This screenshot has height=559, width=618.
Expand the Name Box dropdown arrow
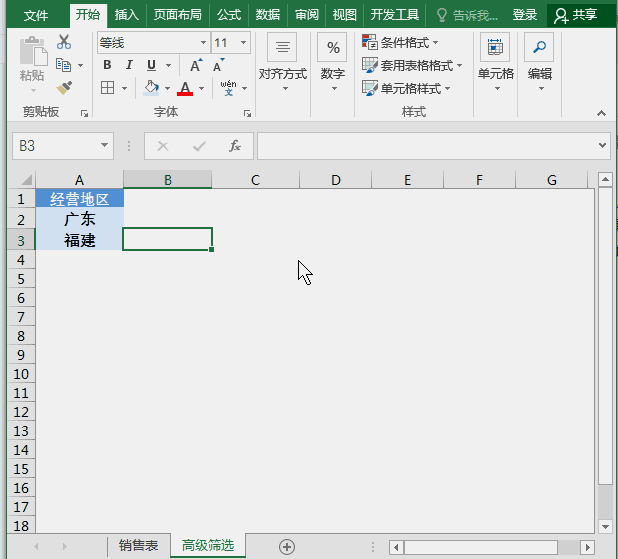click(104, 145)
